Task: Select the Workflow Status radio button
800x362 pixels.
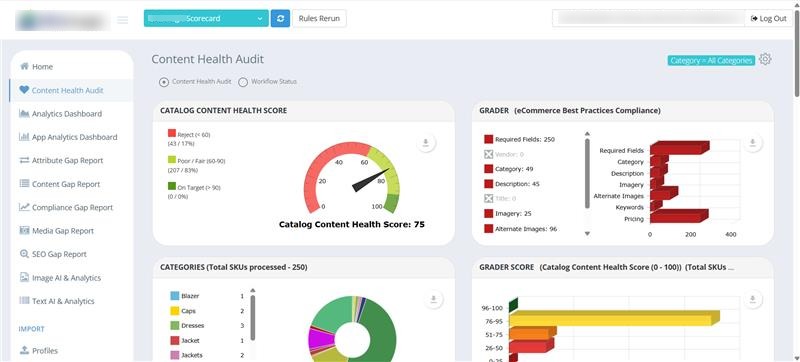Action: (243, 82)
